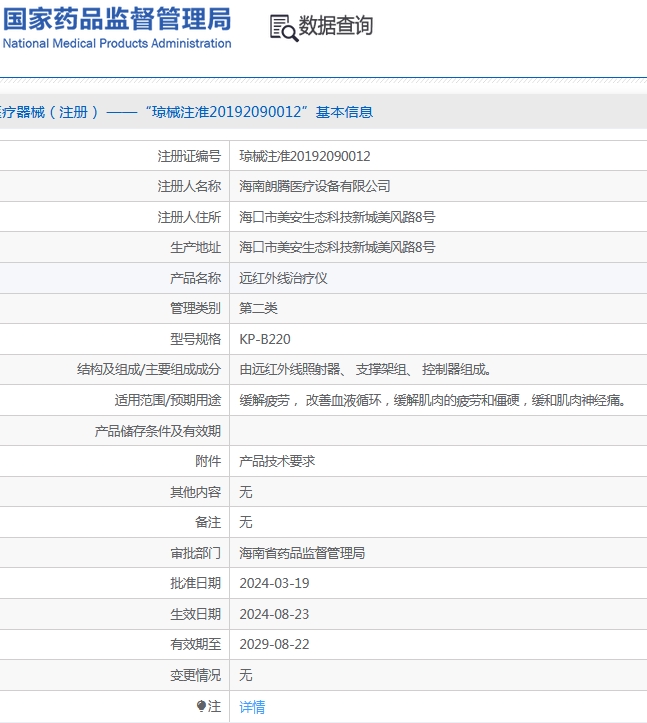Select model value KP-B220
This screenshot has width=647, height=723.
tap(265, 339)
